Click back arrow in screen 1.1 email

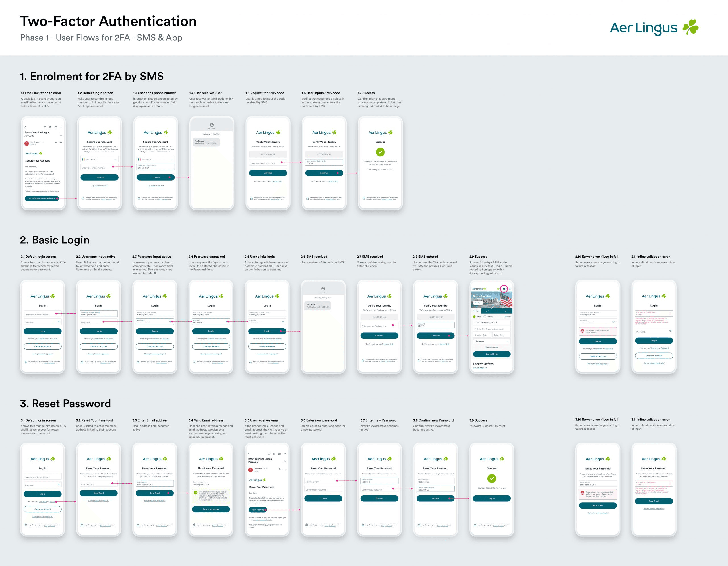[x=25, y=127]
